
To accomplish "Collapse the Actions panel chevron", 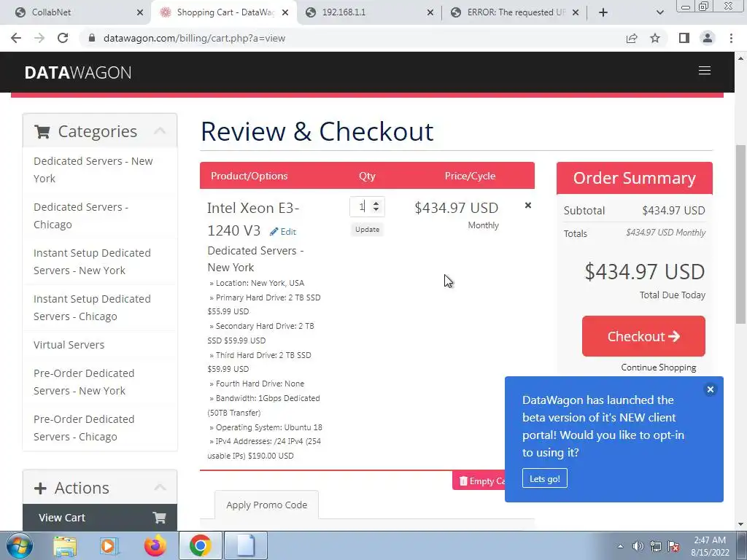I will point(160,486).
